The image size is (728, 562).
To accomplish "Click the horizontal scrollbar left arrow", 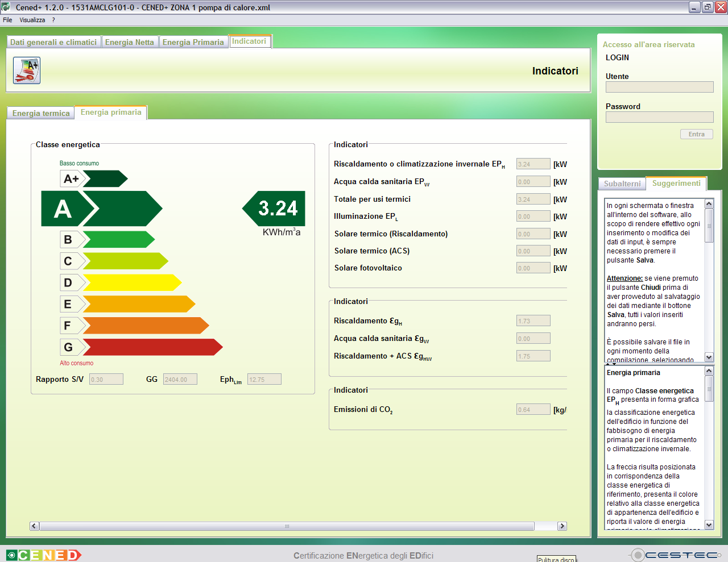I will coord(34,526).
